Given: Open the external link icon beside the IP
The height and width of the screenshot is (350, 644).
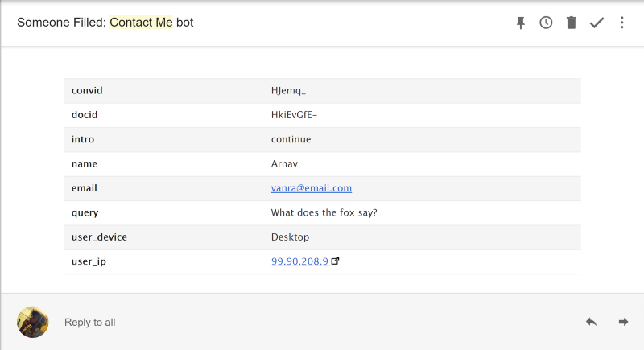Looking at the screenshot, I should (x=335, y=261).
